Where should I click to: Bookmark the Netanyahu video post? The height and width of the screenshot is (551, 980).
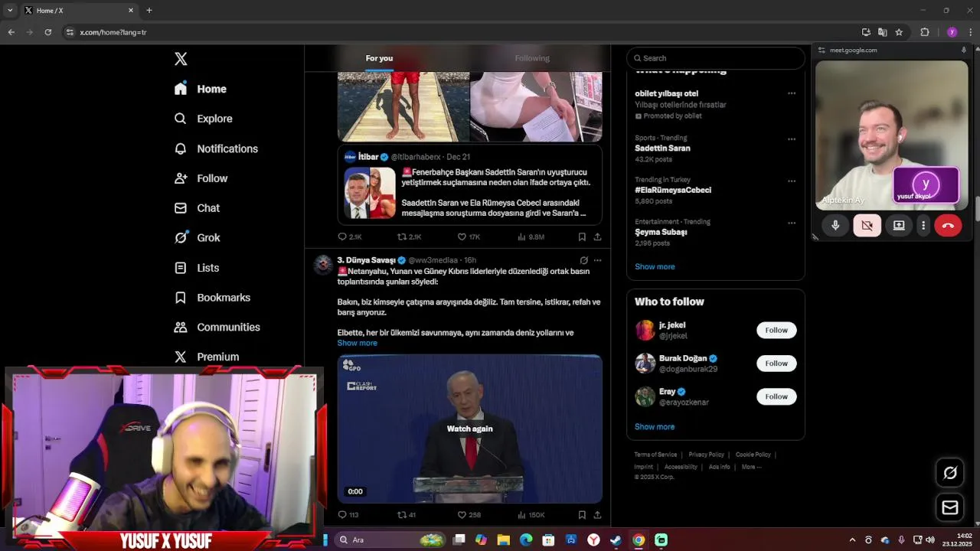(582, 515)
